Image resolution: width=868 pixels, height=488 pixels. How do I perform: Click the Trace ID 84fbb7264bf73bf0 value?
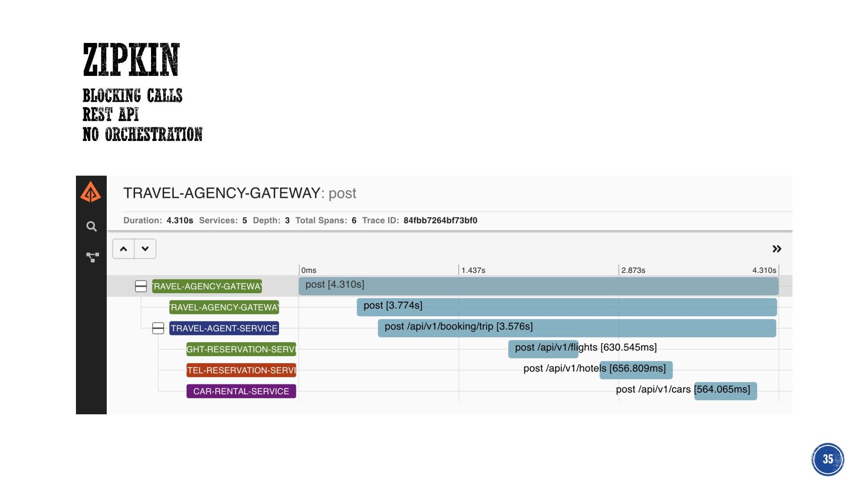440,221
